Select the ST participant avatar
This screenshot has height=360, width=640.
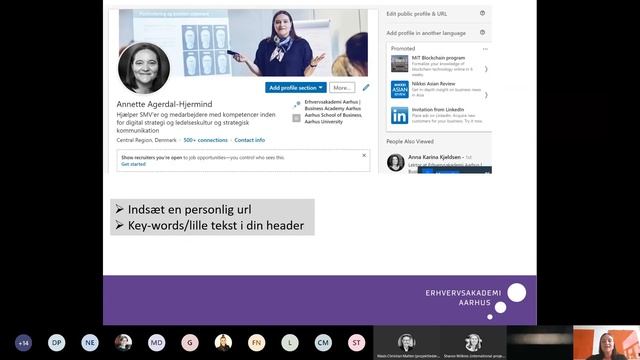click(x=356, y=343)
